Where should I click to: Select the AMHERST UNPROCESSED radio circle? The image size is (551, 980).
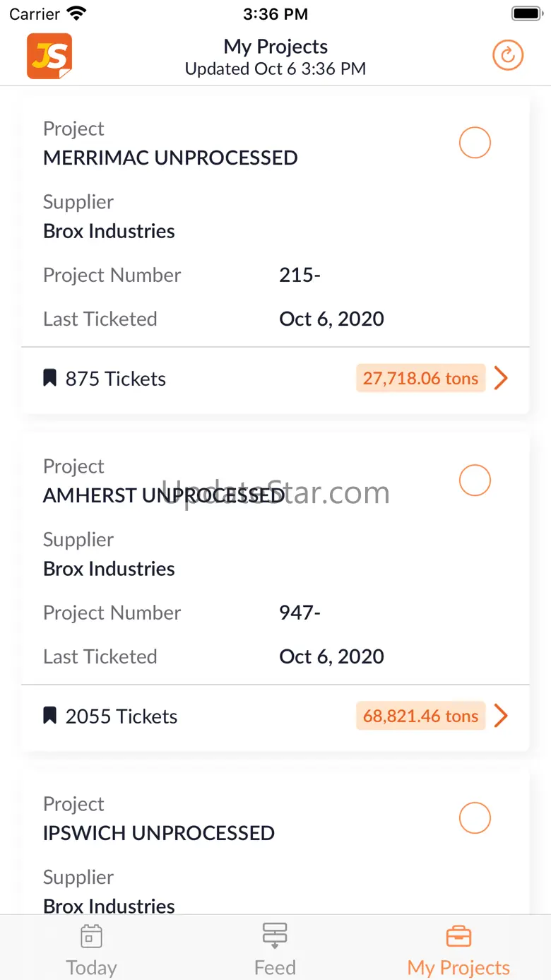[475, 480]
